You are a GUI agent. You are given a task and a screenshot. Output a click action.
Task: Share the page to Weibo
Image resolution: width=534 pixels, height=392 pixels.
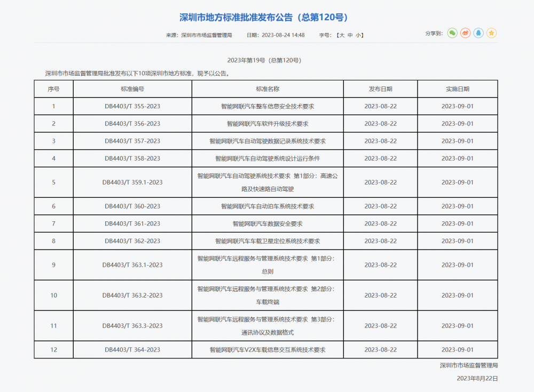(x=465, y=33)
